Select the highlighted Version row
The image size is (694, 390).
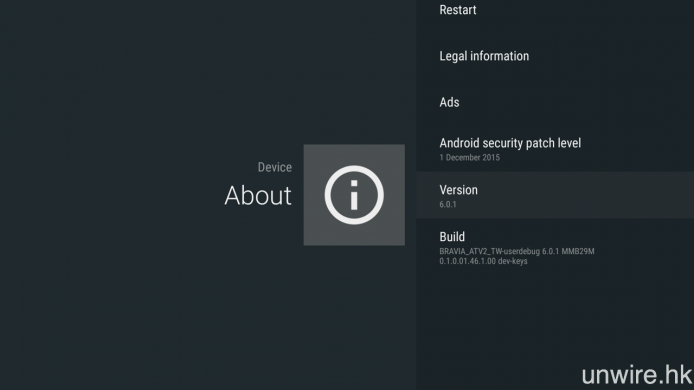(x=555, y=195)
